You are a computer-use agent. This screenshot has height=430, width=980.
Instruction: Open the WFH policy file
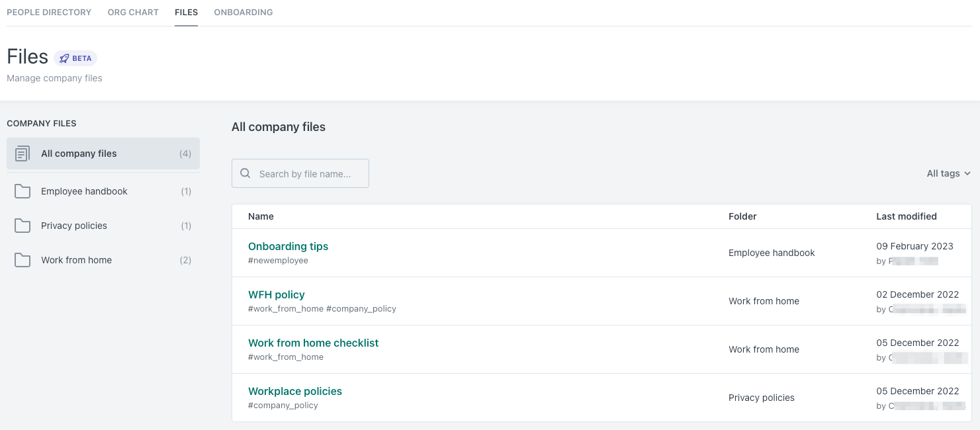276,294
